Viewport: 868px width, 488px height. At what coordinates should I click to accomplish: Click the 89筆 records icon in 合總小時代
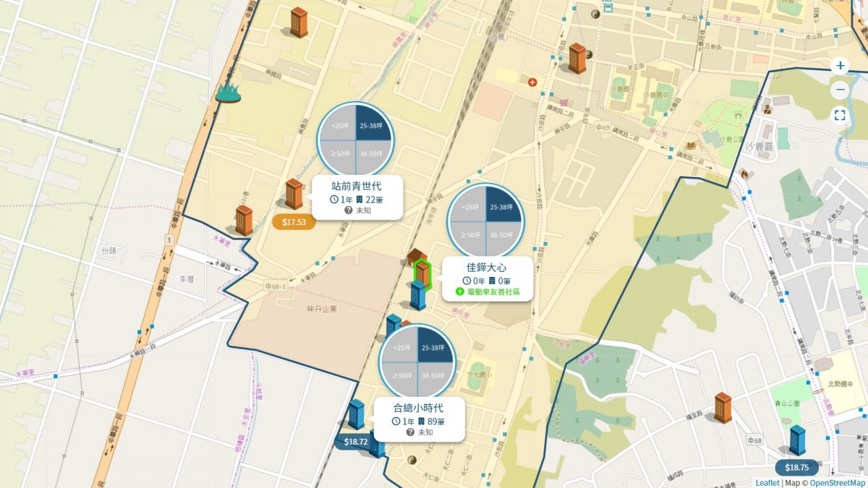(x=422, y=421)
